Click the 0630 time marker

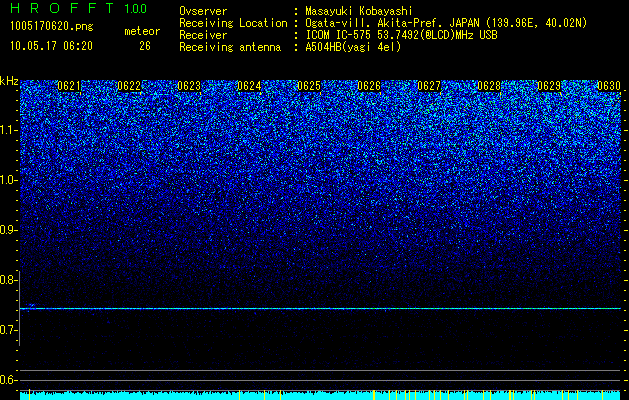(609, 86)
